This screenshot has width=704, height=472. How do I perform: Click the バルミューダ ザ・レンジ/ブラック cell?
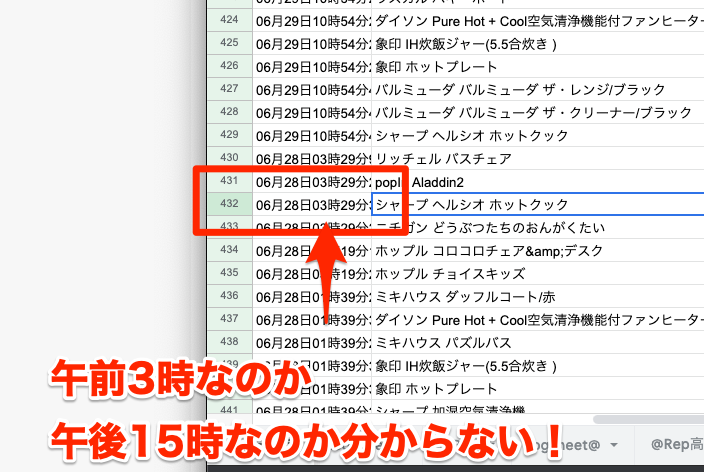click(x=538, y=89)
